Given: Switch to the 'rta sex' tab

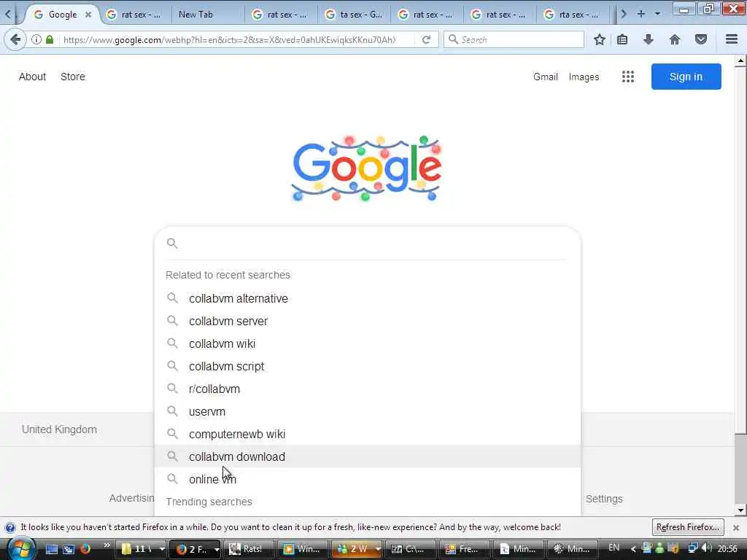Looking at the screenshot, I should coord(573,15).
